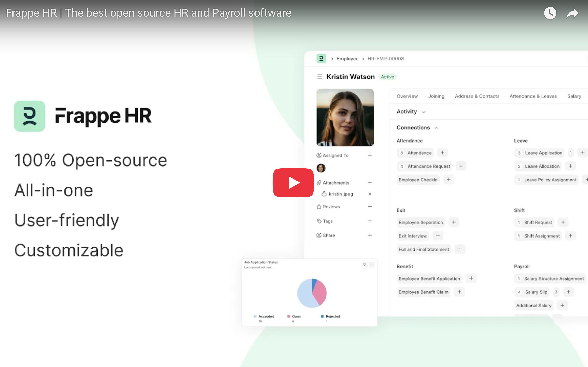Viewport: 588px width, 367px height.
Task: Click the Share icon in the sidebar
Action: pos(319,235)
